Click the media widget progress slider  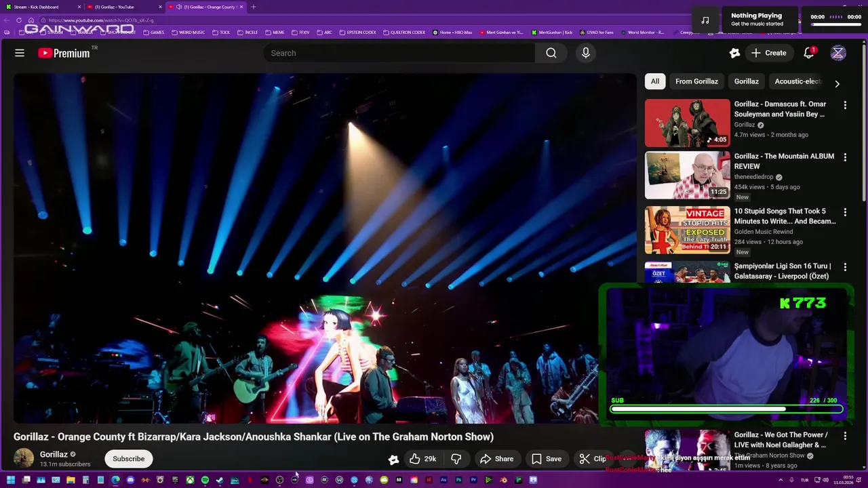[x=836, y=24]
